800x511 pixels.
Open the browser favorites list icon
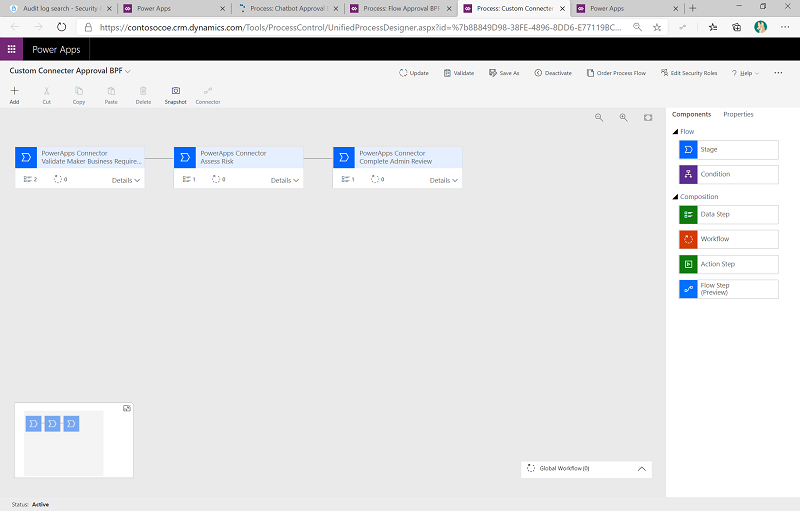click(713, 27)
